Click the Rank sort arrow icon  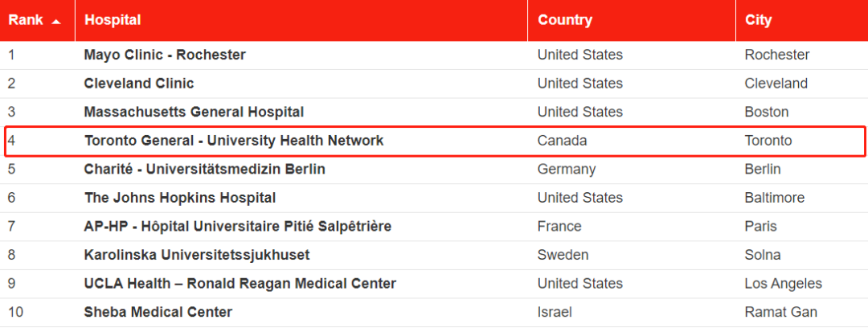(x=56, y=22)
